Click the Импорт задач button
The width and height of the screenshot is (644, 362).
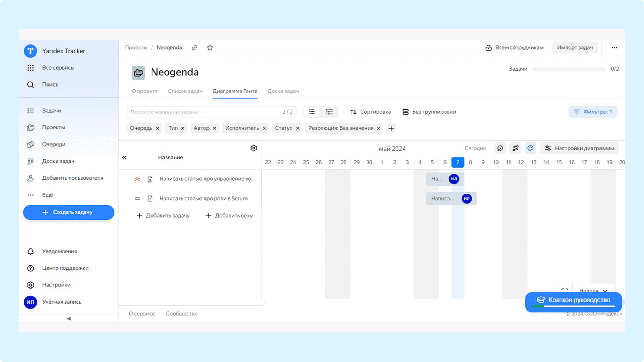[575, 47]
